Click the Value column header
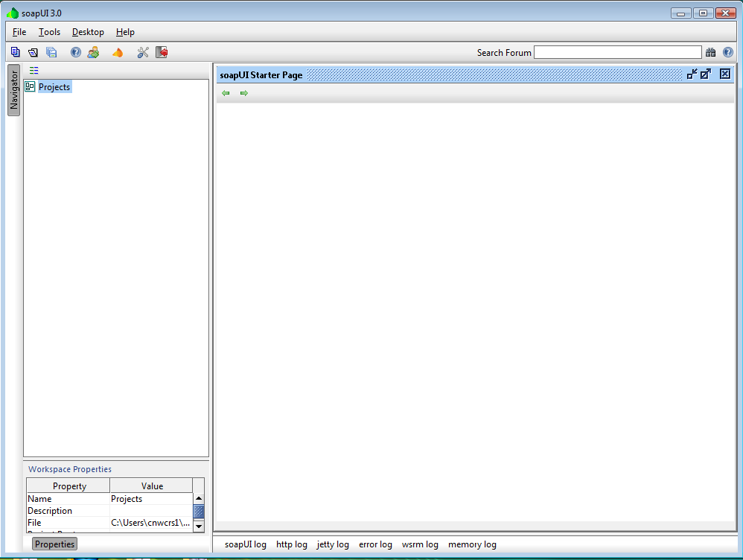Screen dimensions: 743x560 (x=152, y=486)
